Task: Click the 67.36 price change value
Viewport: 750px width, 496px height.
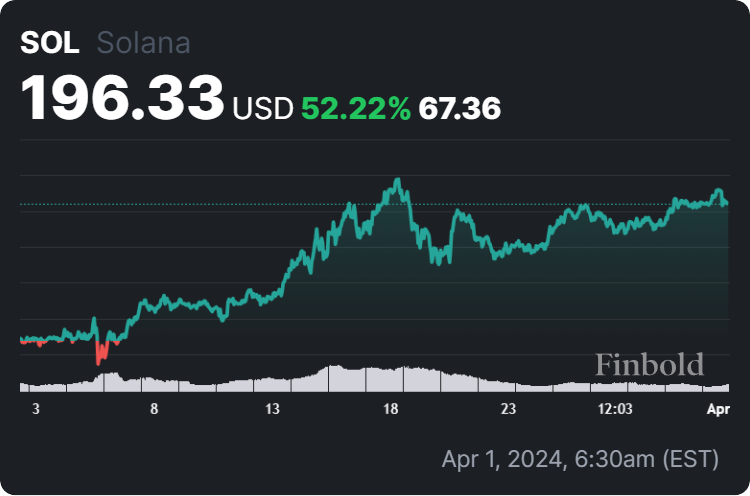Action: click(x=460, y=108)
